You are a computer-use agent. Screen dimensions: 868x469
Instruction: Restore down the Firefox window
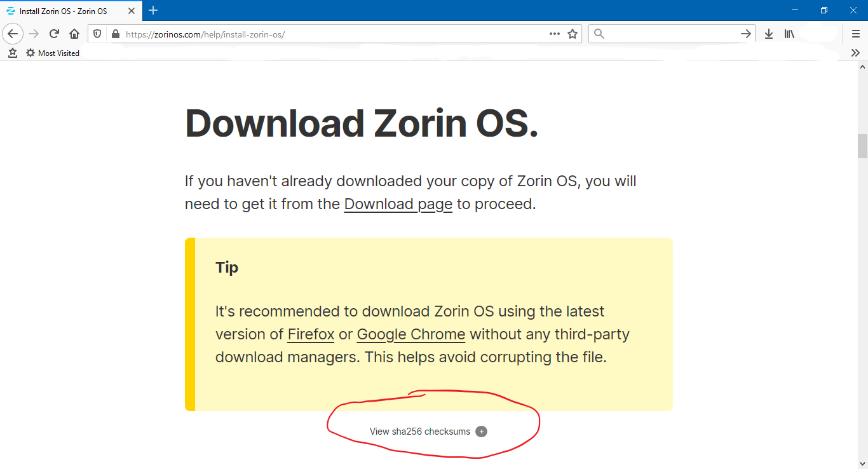824,10
